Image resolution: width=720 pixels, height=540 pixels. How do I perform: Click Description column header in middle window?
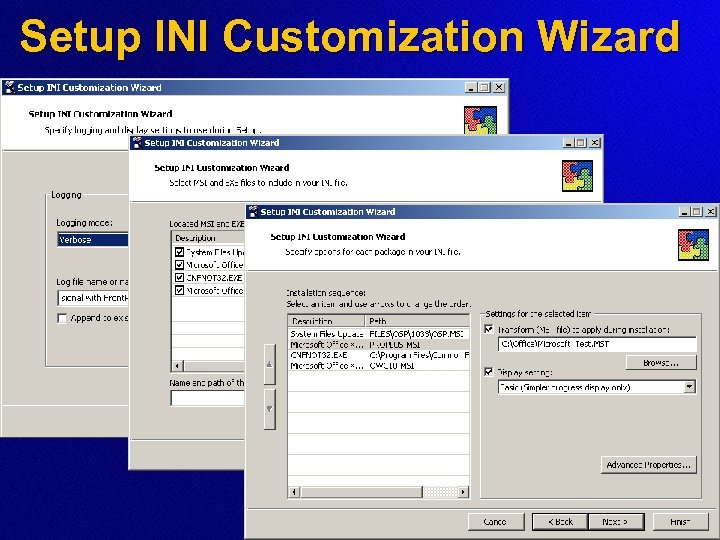[x=208, y=238]
